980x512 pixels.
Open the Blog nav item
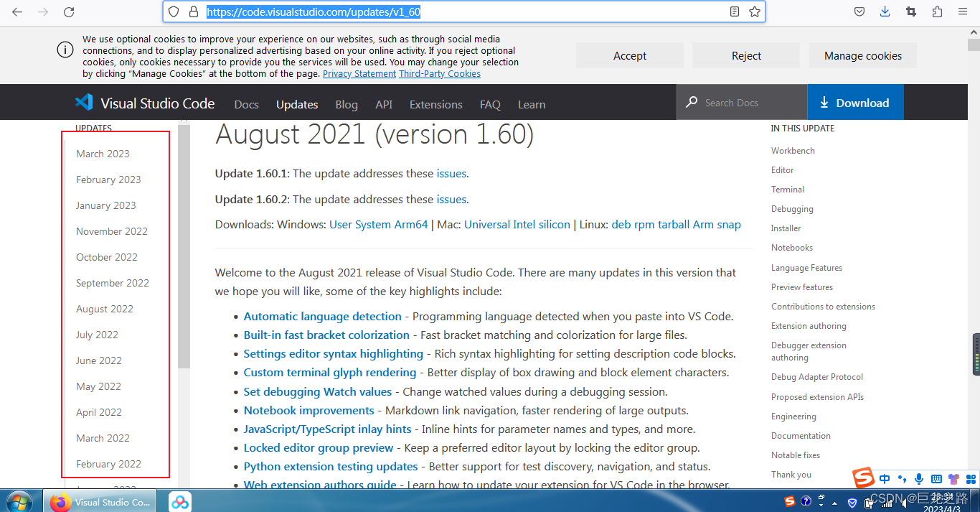[347, 104]
